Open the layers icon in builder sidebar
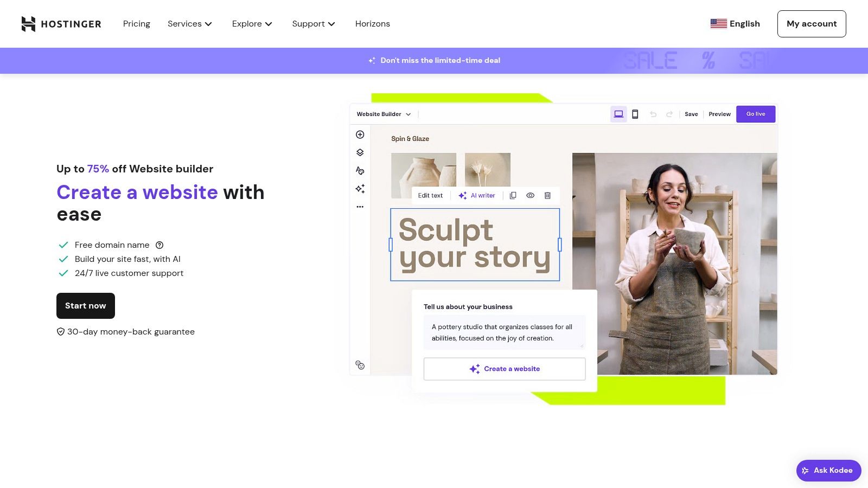Viewport: 868px width, 488px height. pos(360,152)
